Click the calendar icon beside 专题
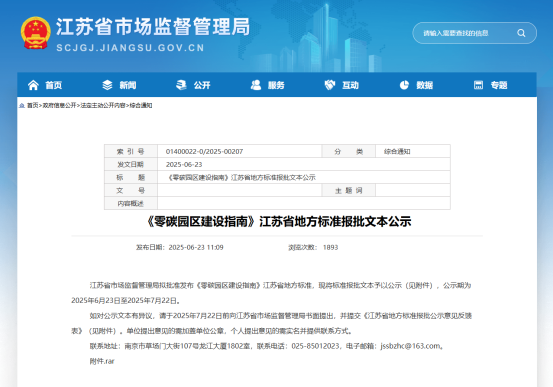This screenshot has width=553, height=387. [478, 85]
